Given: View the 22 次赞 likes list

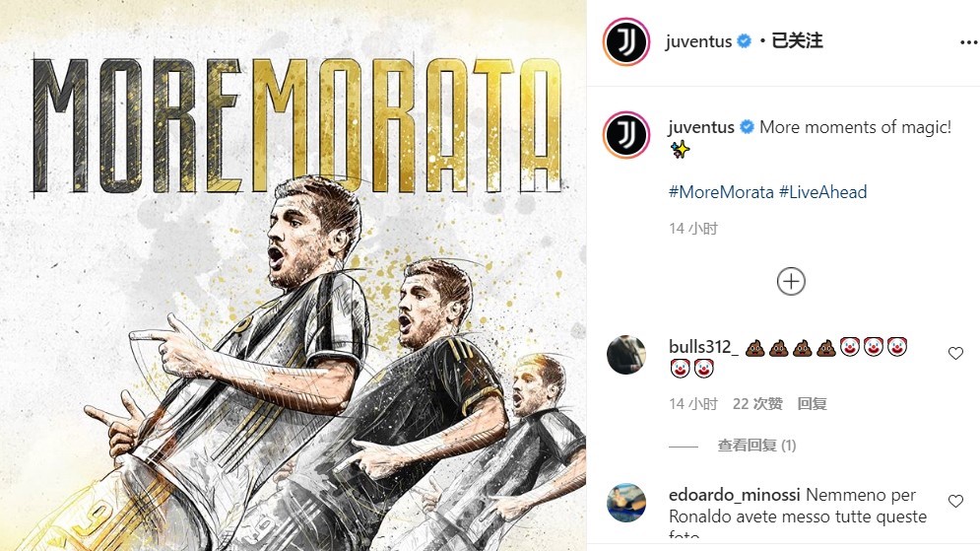Looking at the screenshot, I should tap(757, 404).
